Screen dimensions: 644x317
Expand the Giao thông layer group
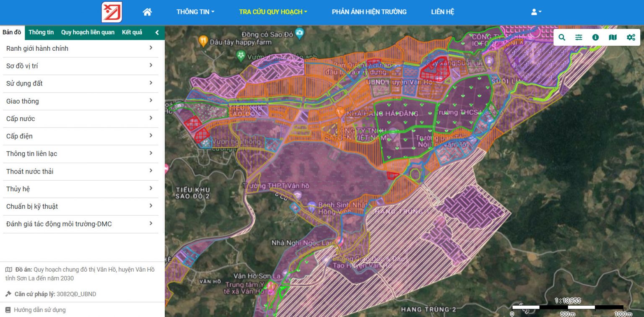(x=80, y=101)
